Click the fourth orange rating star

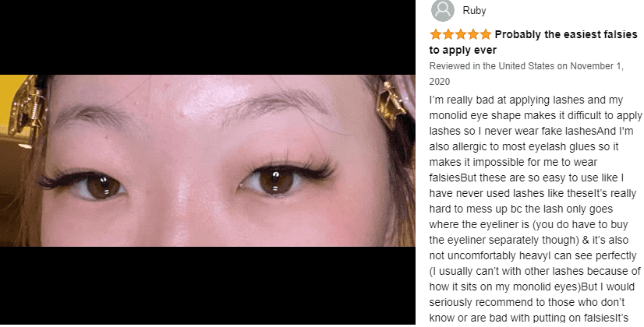[x=473, y=34]
